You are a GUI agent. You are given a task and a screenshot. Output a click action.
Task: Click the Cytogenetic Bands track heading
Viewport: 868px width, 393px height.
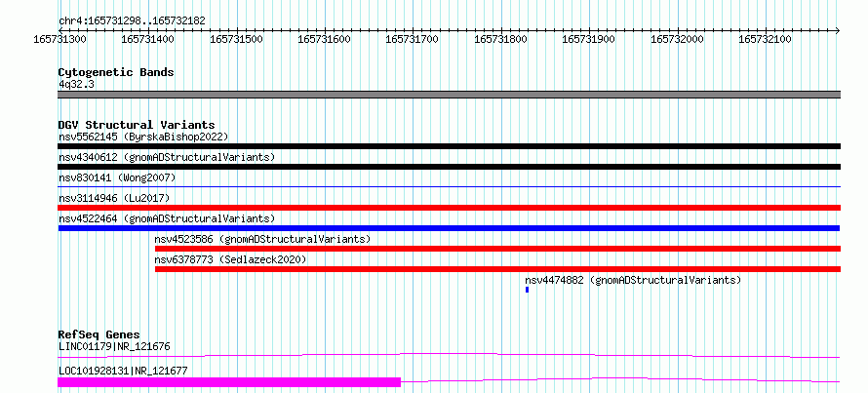click(x=116, y=72)
